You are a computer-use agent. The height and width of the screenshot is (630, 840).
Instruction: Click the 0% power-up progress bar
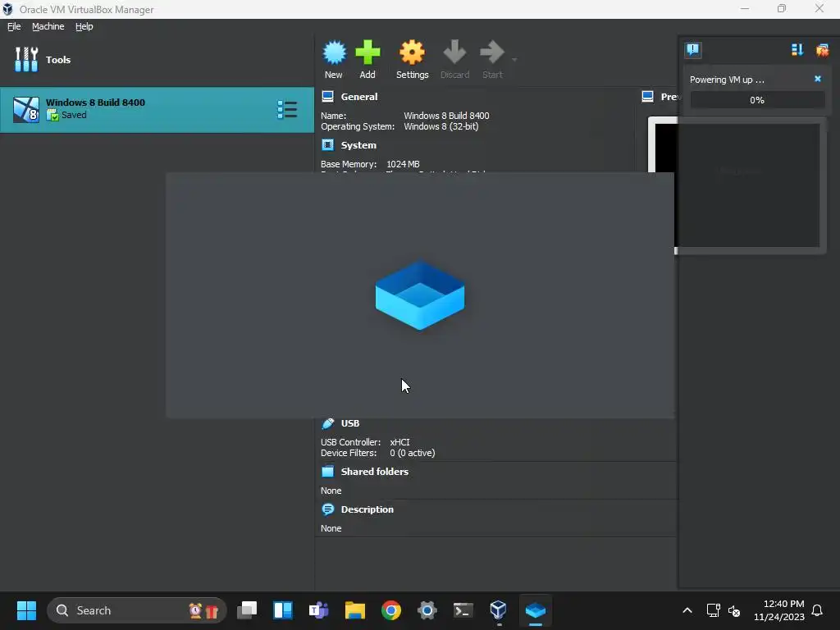coord(757,99)
